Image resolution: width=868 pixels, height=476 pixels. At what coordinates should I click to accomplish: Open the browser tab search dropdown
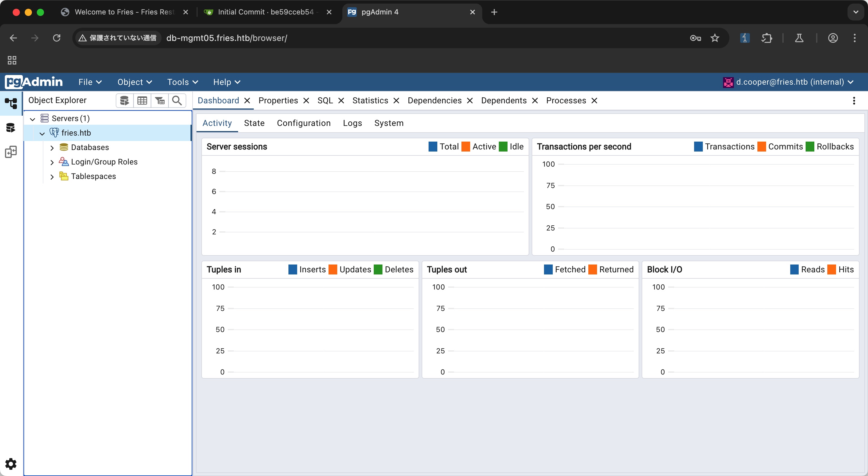tap(856, 12)
